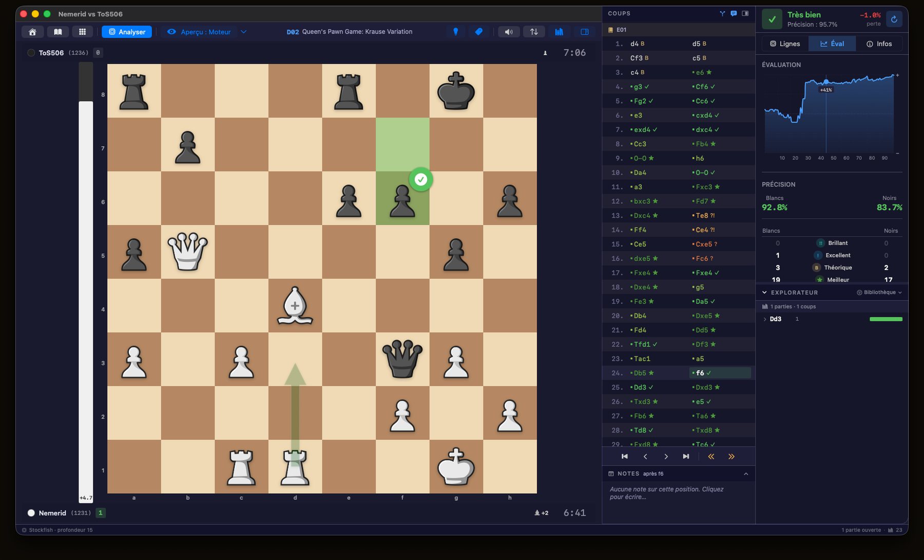Viewport: 924px width, 560px height.
Task: Click the blue tag icon
Action: coord(478,32)
